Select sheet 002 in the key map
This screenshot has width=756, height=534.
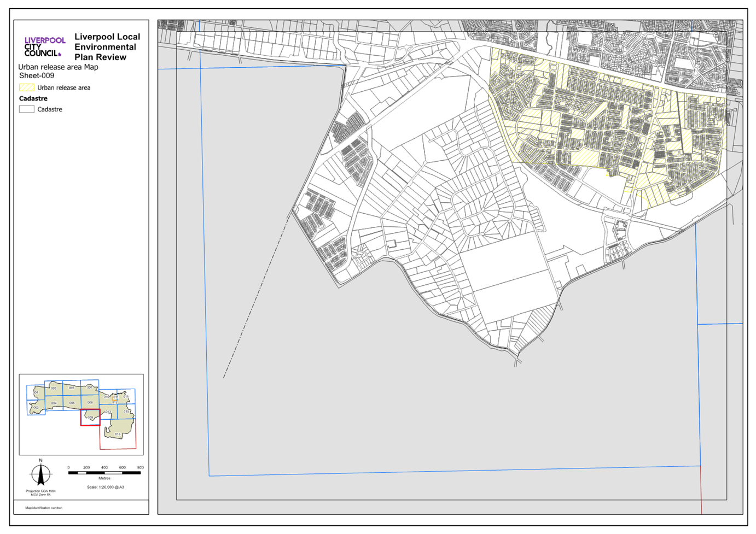coord(36,407)
